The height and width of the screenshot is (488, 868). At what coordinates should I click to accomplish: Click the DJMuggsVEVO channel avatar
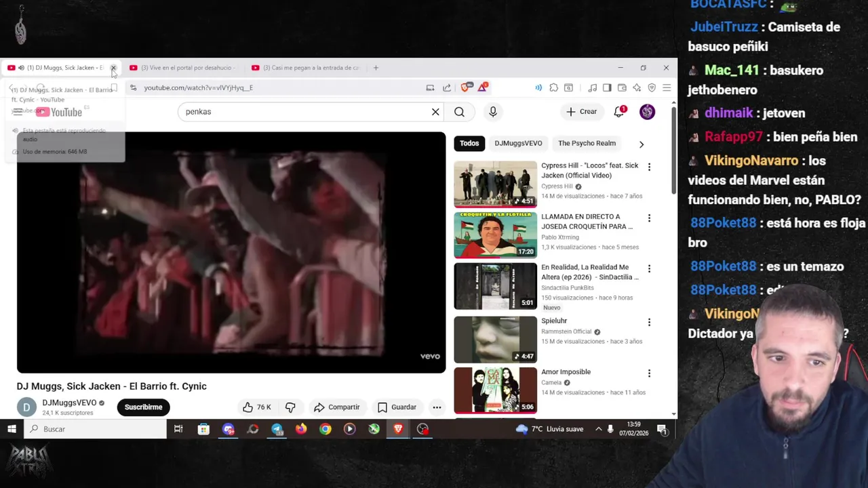tap(26, 407)
